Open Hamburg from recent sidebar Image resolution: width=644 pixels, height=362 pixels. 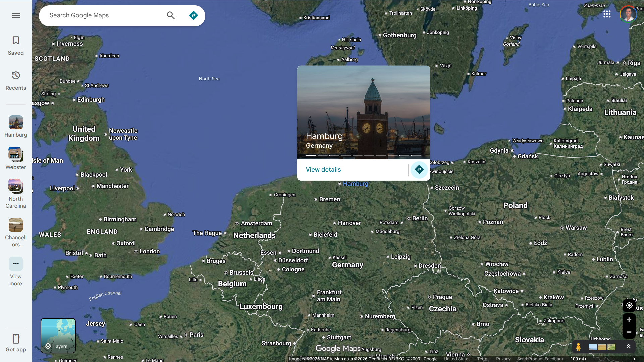(16, 126)
